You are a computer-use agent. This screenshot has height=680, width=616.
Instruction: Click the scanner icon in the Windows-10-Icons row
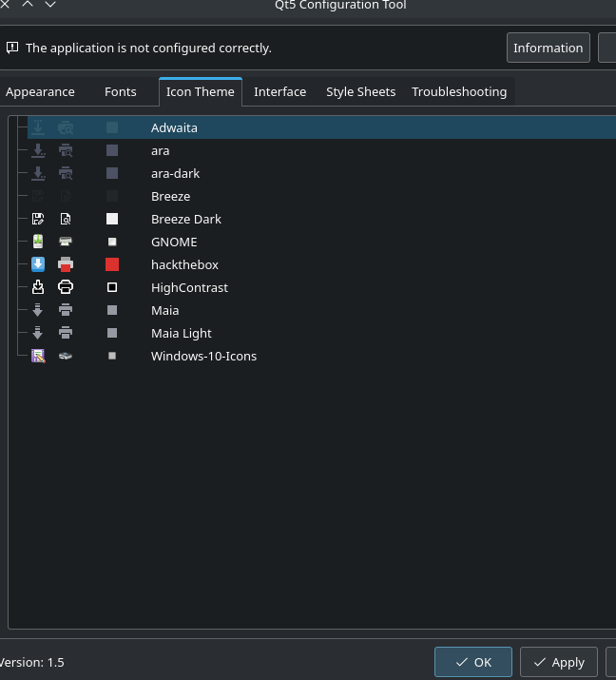click(x=66, y=356)
